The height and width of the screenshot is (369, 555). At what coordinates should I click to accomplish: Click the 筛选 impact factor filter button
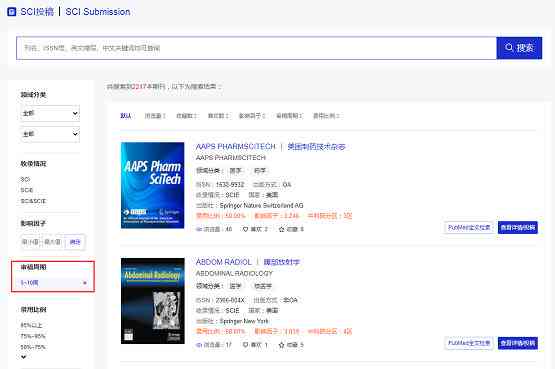[75, 242]
